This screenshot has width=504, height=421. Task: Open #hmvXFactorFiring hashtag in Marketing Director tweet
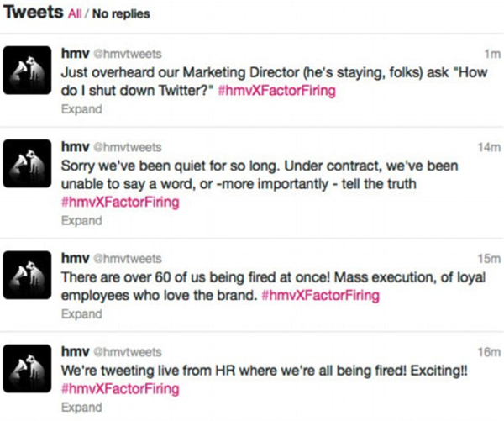click(x=276, y=91)
